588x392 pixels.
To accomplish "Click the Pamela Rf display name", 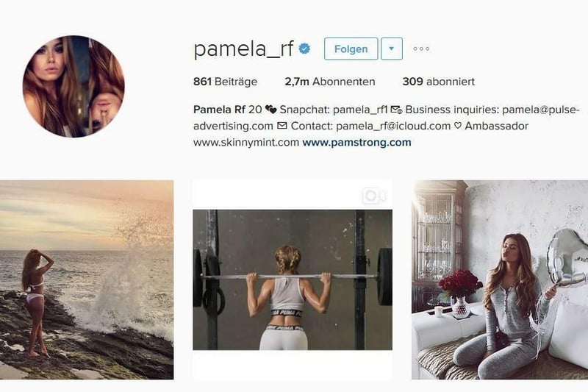I will [219, 110].
